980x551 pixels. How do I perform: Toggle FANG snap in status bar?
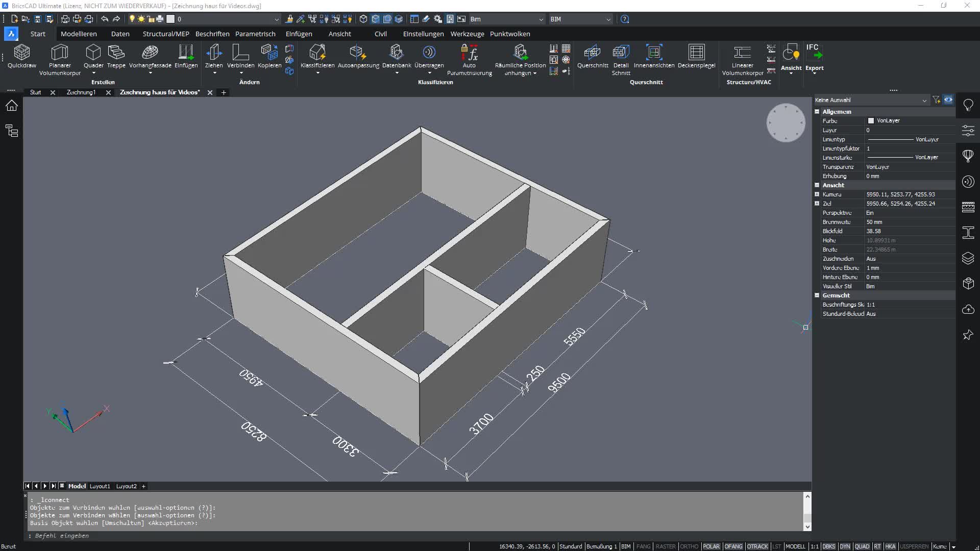(644, 546)
